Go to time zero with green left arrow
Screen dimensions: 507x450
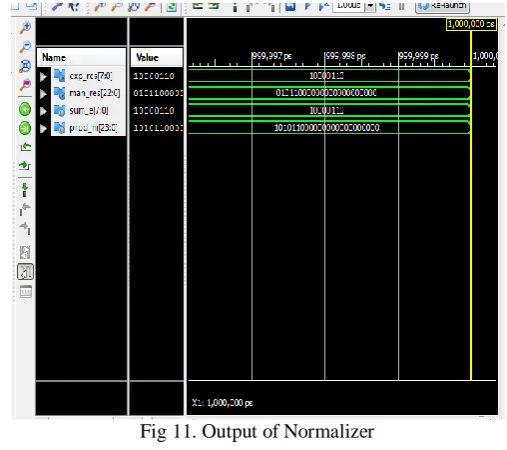(25, 109)
